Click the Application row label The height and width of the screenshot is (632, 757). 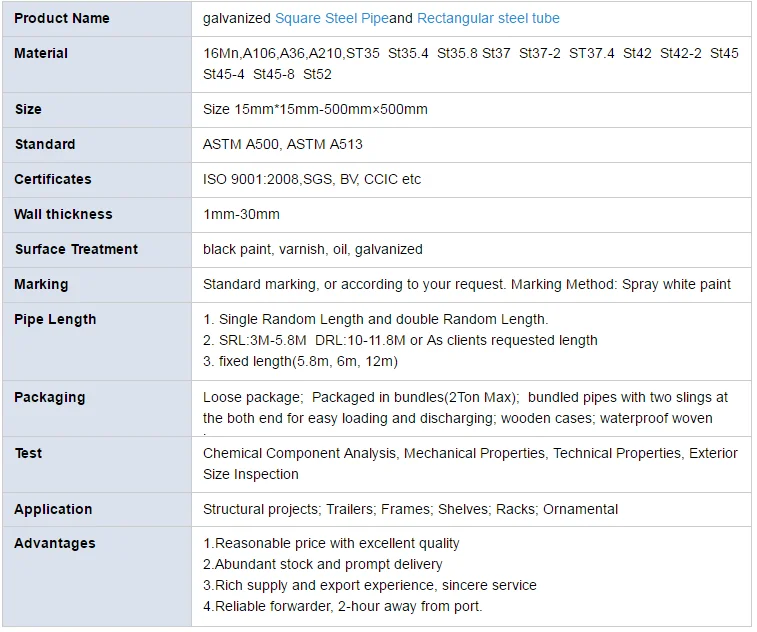[54, 509]
